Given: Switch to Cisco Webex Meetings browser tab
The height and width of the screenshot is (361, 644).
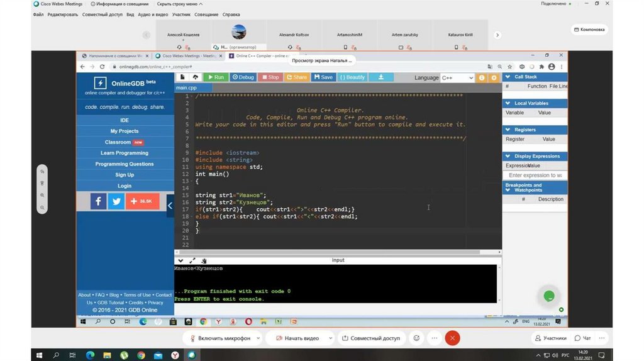Looking at the screenshot, I should [x=188, y=56].
